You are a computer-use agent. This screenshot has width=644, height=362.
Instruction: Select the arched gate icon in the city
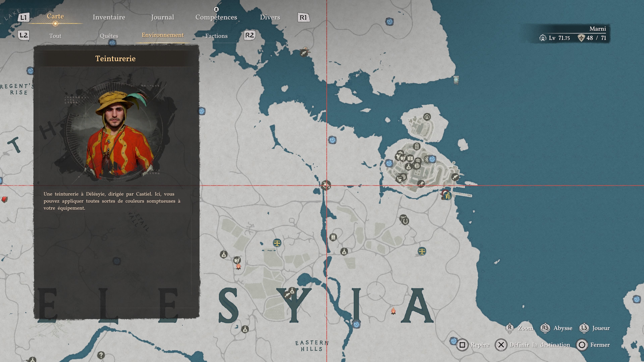(x=417, y=146)
